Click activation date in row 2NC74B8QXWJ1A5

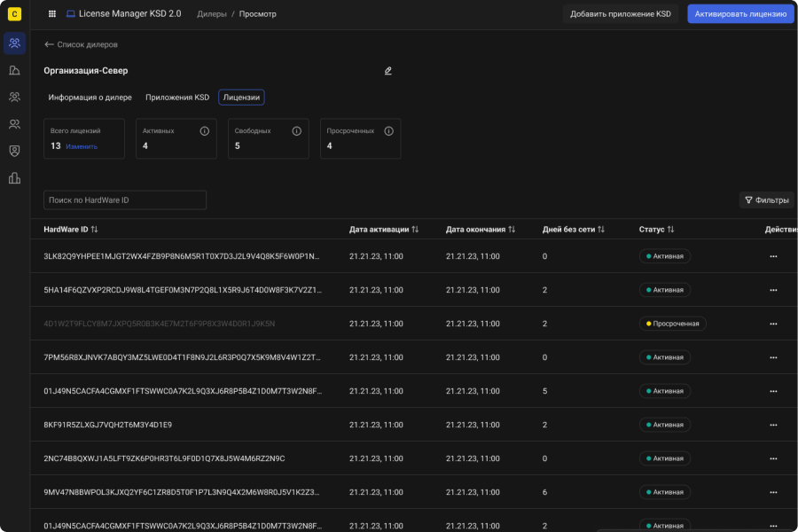pos(376,458)
